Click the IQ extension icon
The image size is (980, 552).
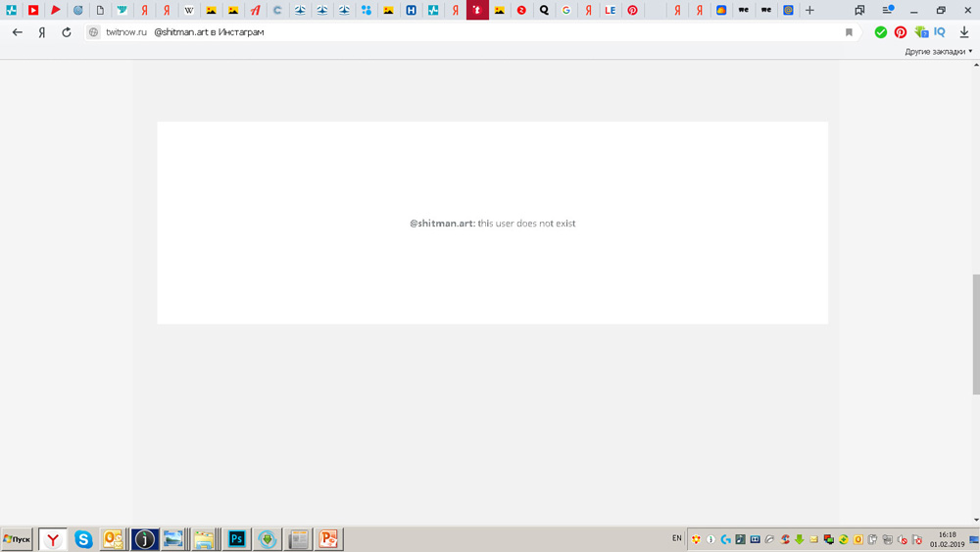(x=940, y=32)
